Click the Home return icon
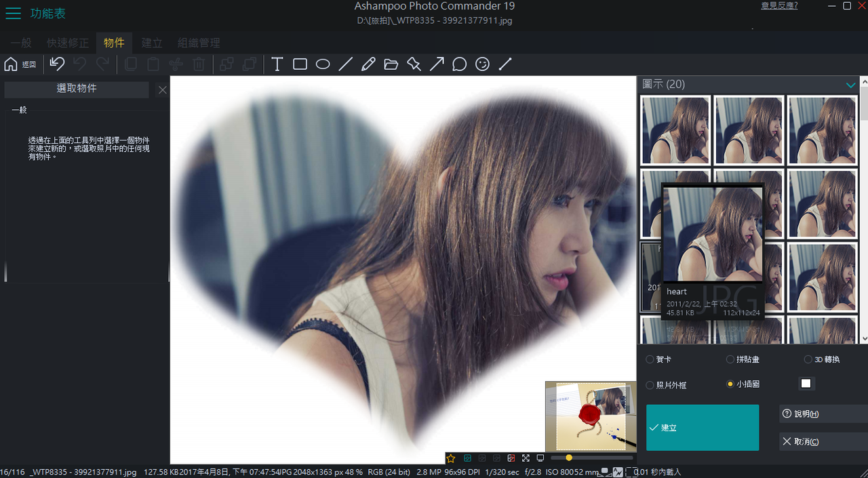Image resolution: width=868 pixels, height=478 pixels. 11,64
